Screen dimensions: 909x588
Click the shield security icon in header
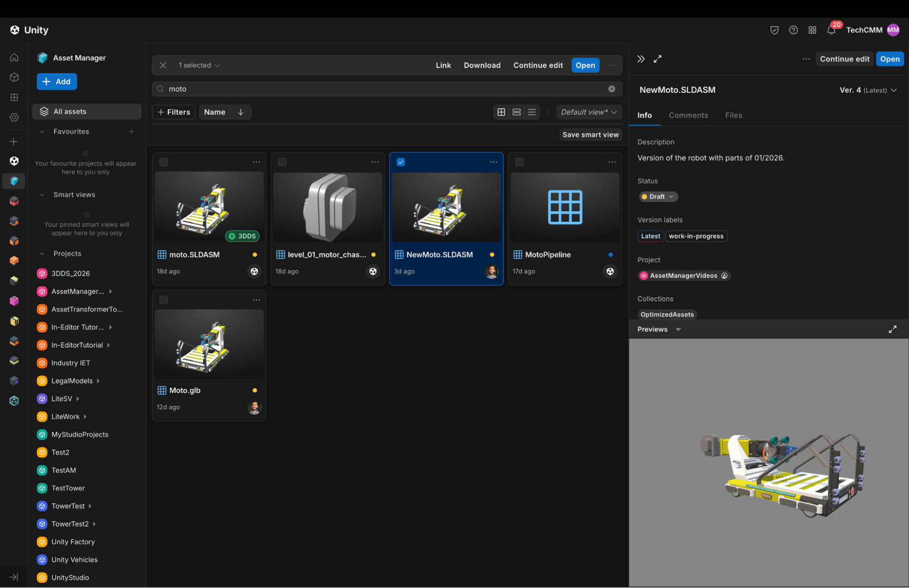pyautogui.click(x=774, y=30)
